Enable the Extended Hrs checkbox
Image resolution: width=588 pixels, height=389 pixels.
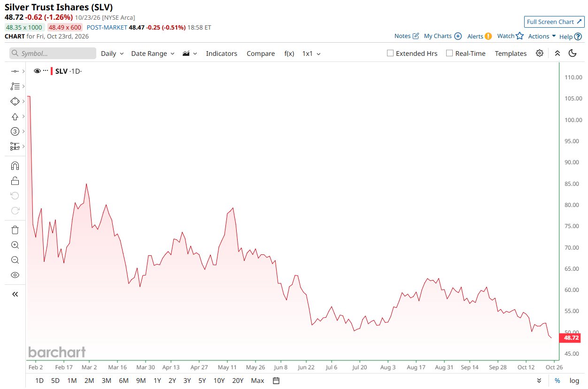(x=390, y=53)
